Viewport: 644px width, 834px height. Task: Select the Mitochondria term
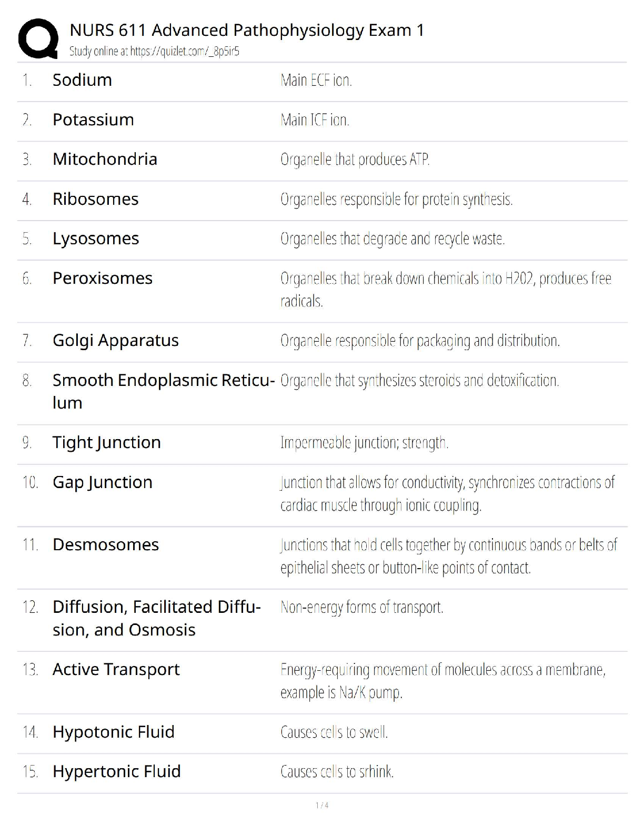click(105, 159)
